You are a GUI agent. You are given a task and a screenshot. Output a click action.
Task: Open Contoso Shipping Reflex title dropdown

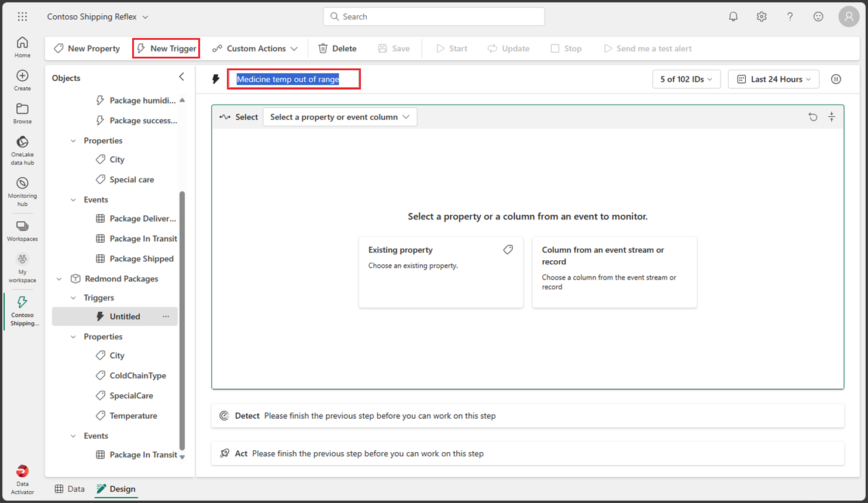point(98,17)
